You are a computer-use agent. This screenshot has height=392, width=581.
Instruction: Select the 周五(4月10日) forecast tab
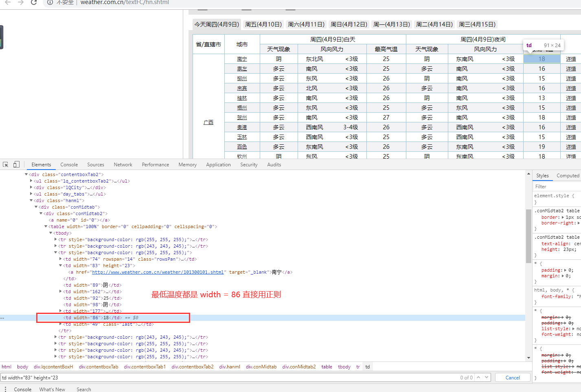263,24
